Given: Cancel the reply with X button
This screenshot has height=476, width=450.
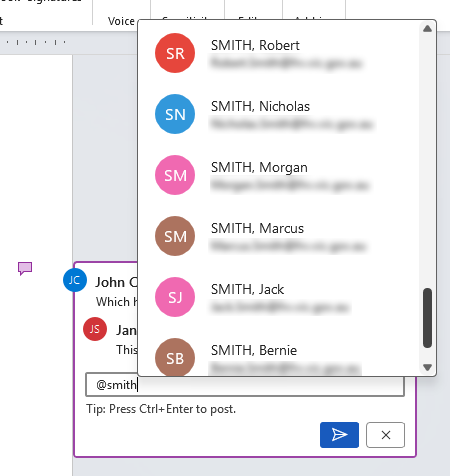Looking at the screenshot, I should [386, 435].
